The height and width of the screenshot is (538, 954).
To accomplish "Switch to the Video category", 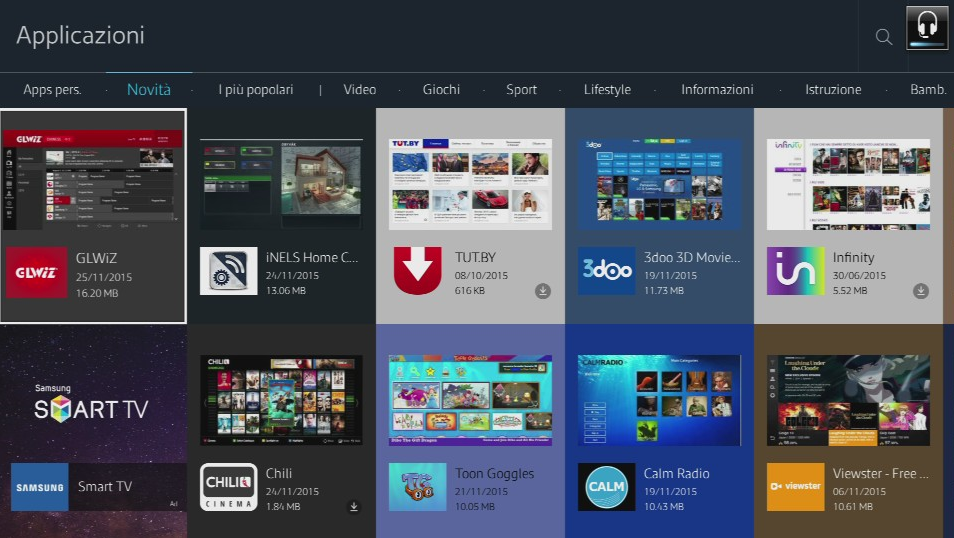I will 360,89.
